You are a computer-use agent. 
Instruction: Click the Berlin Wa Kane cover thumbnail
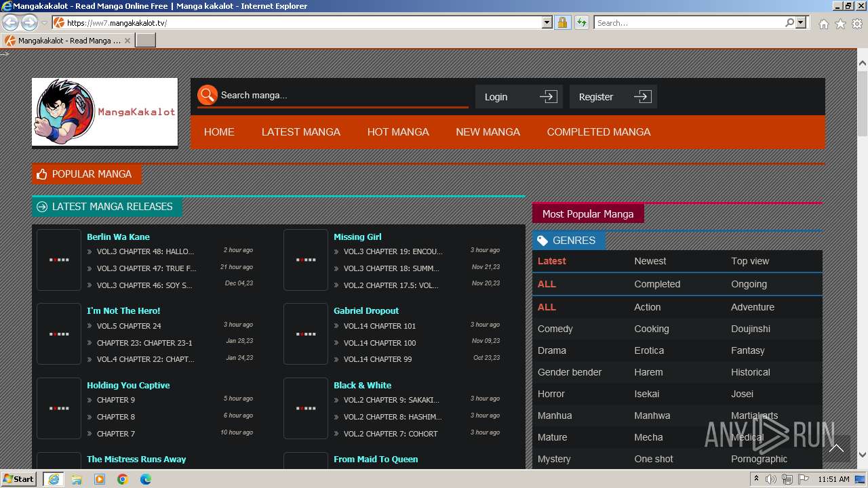coord(59,260)
